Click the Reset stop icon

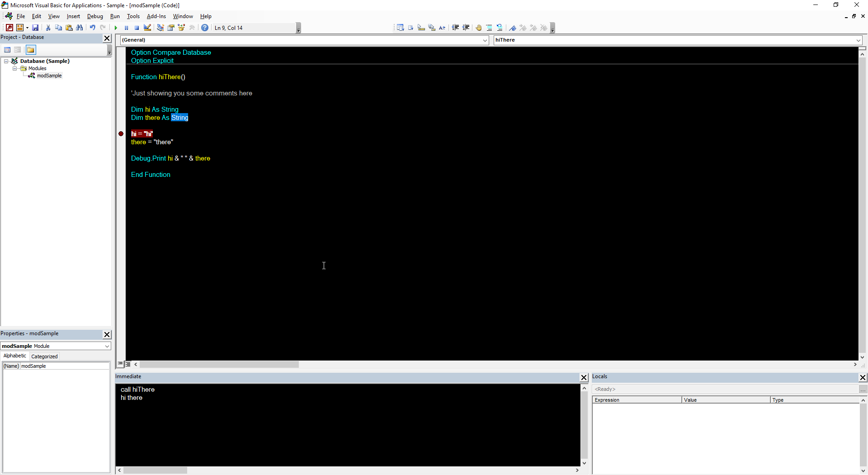point(137,28)
